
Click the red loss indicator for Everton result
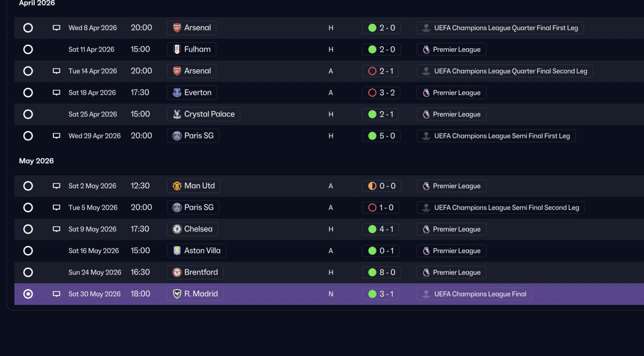[x=372, y=93]
